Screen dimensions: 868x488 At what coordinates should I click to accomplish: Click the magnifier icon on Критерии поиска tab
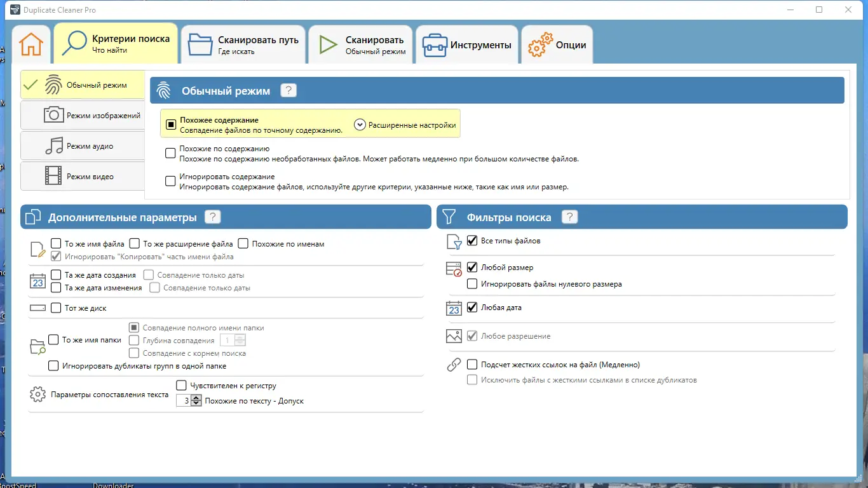click(74, 44)
